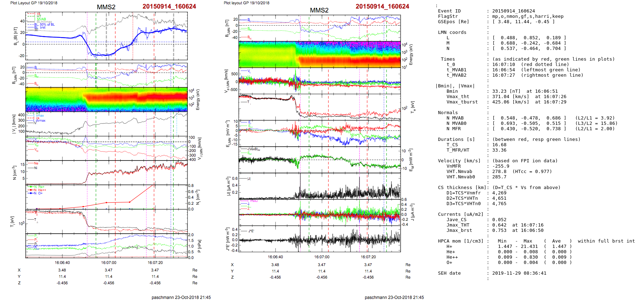Screen dimensions: 644x300
Task: Click the MMS2 title above left plot
Action: click(x=106, y=7)
